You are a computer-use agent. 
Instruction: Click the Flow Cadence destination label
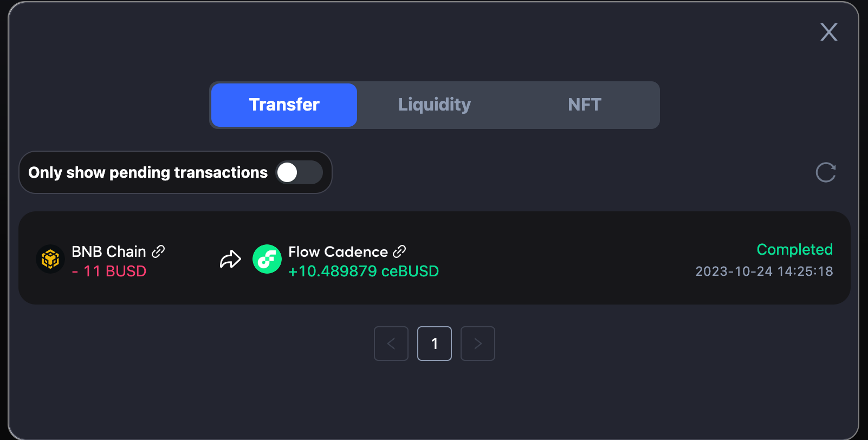click(338, 251)
